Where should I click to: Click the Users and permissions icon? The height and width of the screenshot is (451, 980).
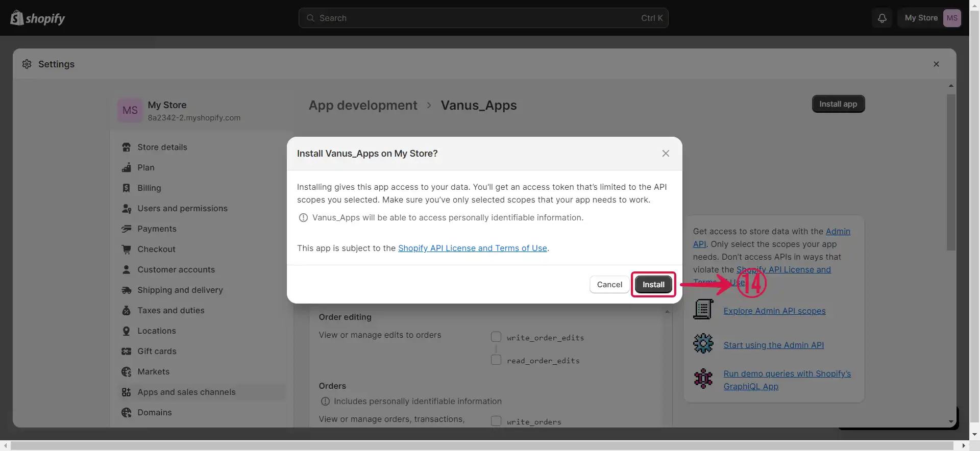tap(126, 208)
